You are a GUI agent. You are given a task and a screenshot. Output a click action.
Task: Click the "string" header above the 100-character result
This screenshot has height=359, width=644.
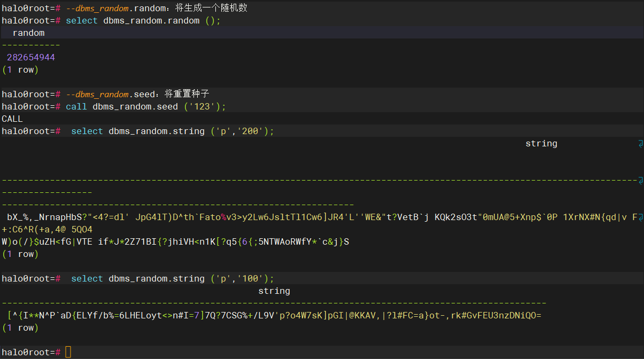[x=274, y=291]
